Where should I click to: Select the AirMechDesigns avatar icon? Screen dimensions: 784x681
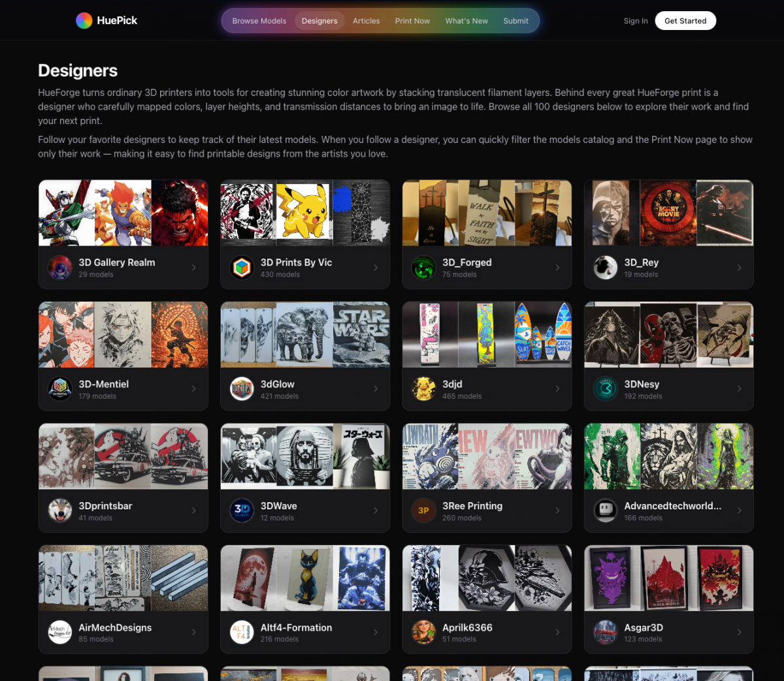(60, 632)
